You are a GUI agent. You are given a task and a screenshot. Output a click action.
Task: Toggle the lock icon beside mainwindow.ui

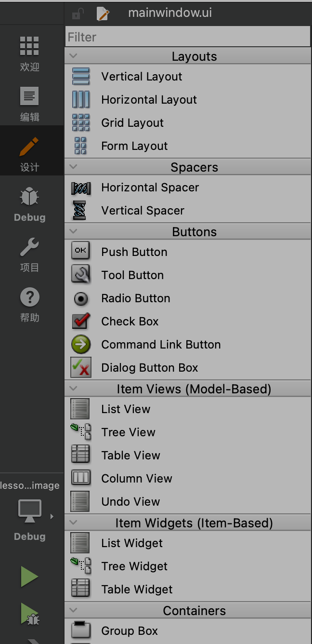point(77,14)
